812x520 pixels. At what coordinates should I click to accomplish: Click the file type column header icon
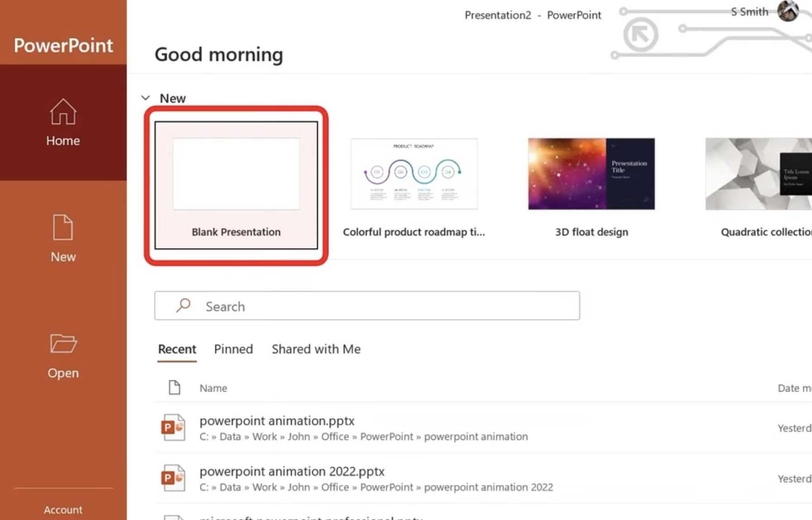(175, 388)
